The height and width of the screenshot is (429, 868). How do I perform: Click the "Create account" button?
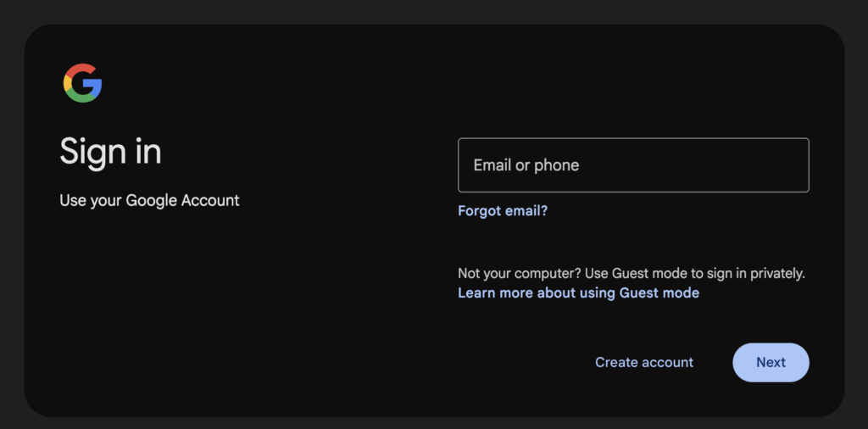coord(644,362)
